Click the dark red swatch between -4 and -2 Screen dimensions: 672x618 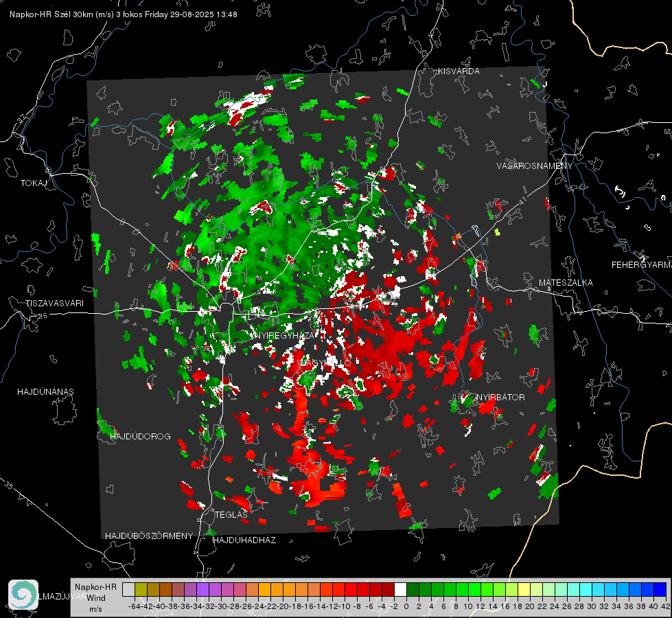(x=388, y=590)
